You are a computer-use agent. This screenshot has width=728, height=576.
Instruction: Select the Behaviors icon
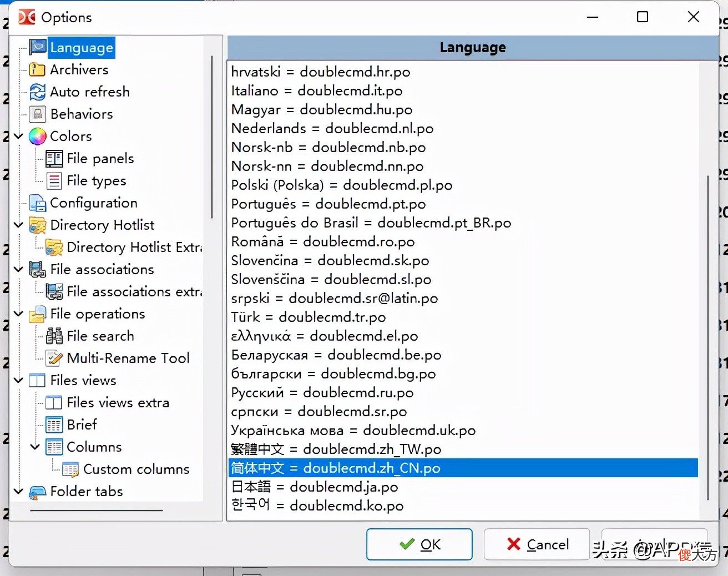[x=37, y=114]
